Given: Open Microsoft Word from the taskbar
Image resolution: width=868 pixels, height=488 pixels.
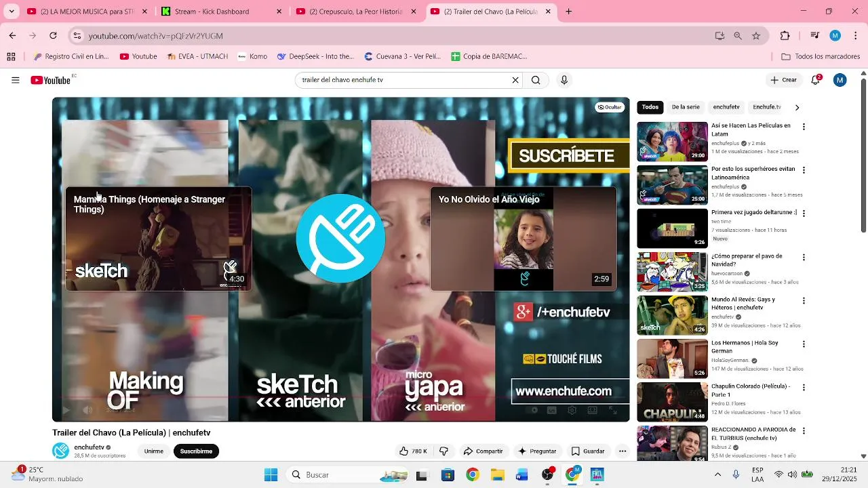Looking at the screenshot, I should pos(521,475).
